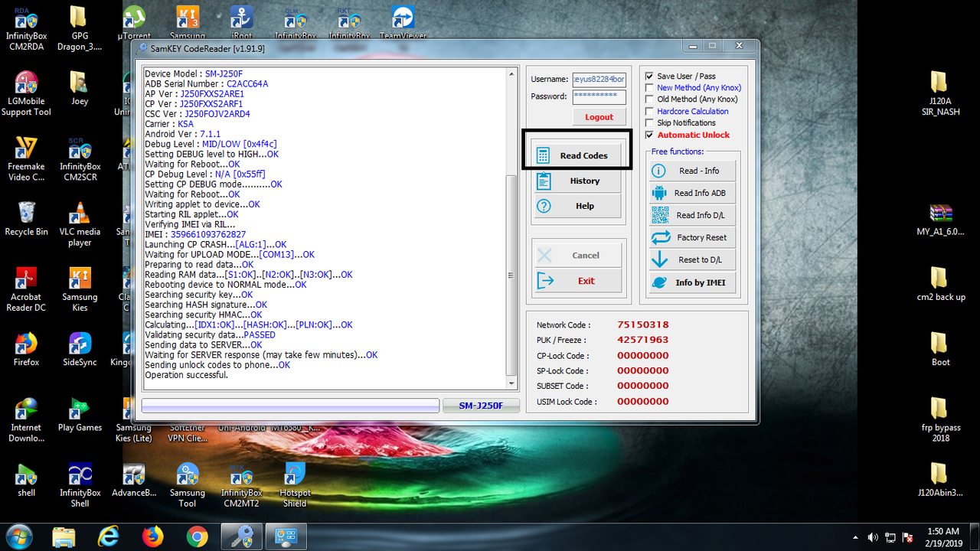Click the Factory Reset button
Viewport: 980px width, 551px height.
point(692,237)
